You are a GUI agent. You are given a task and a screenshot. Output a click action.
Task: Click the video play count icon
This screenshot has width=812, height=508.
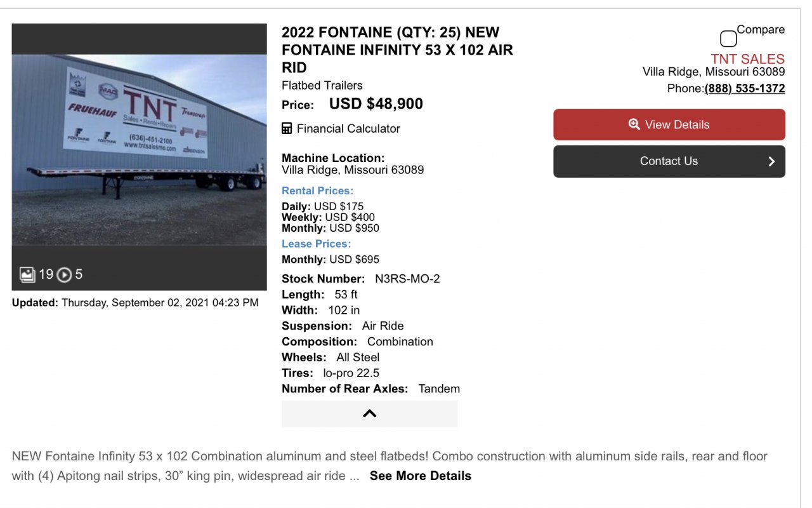[x=64, y=275]
